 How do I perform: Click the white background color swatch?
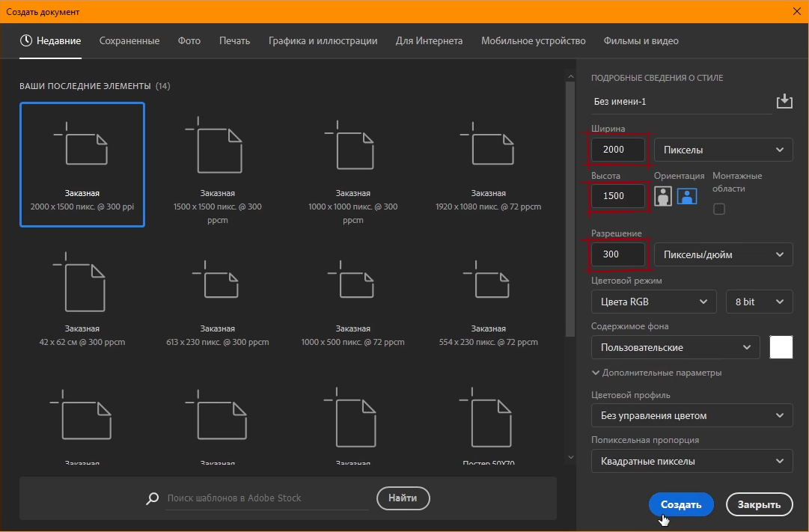tap(781, 346)
